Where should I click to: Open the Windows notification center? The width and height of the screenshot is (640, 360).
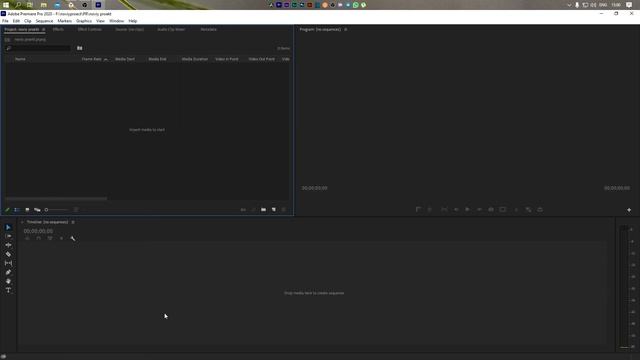629,5
